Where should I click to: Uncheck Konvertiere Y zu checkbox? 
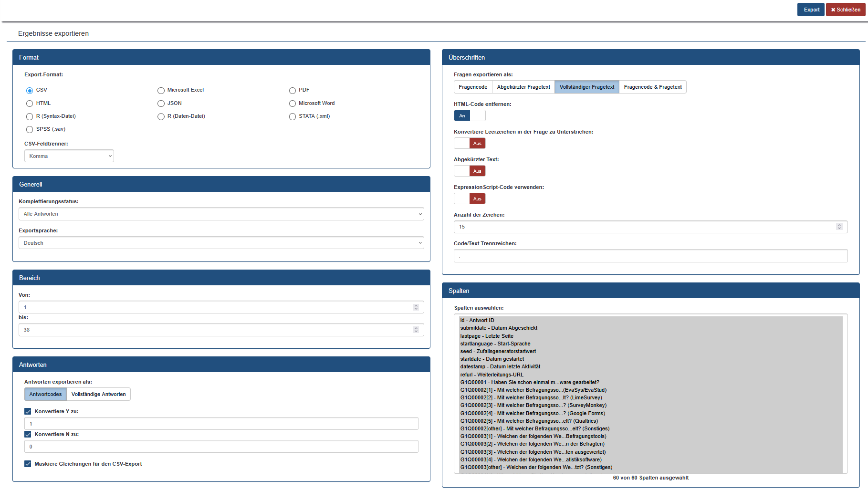click(x=28, y=411)
